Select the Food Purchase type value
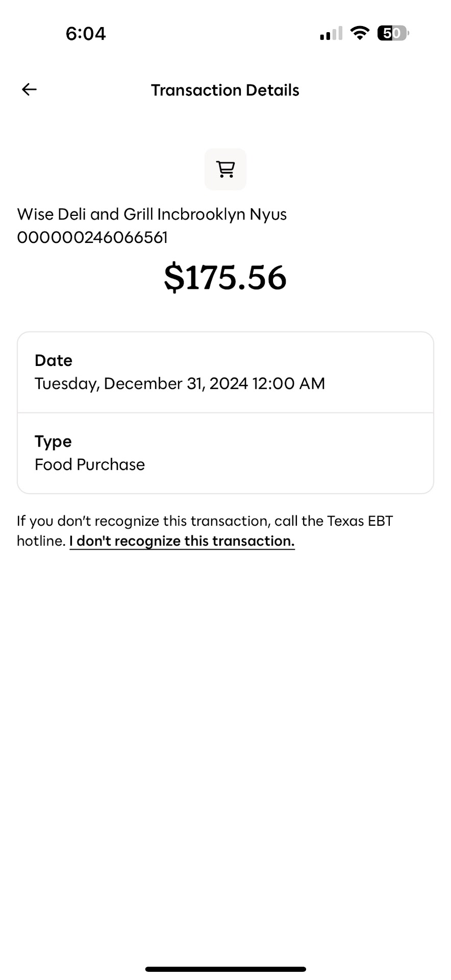This screenshot has width=451, height=980. pyautogui.click(x=90, y=464)
